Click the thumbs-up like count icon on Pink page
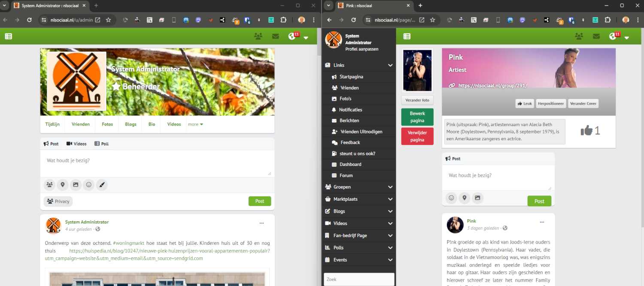 (x=586, y=131)
